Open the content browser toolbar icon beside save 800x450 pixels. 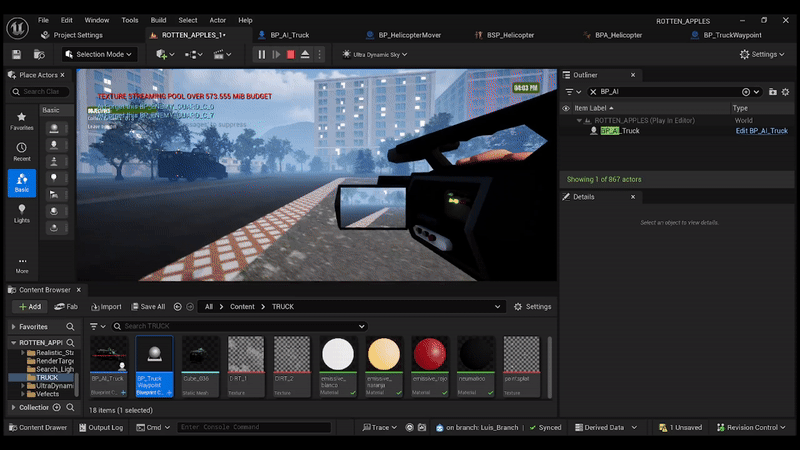(x=39, y=54)
